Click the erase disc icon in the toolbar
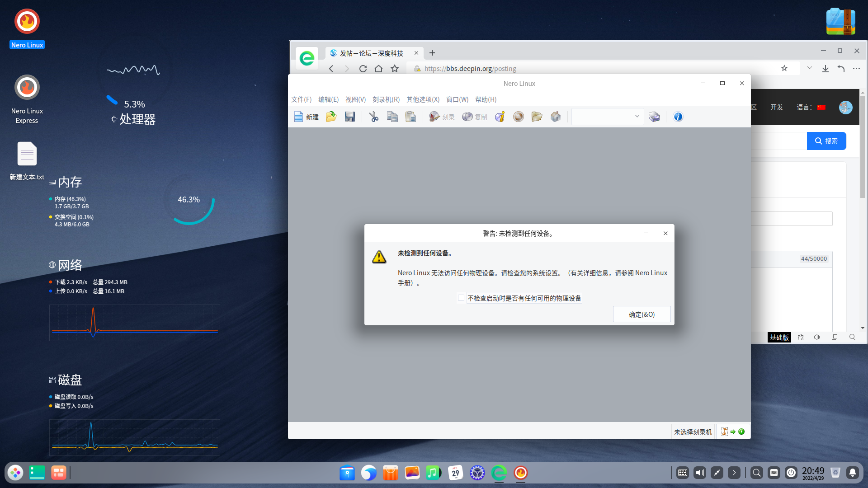868x488 pixels. pyautogui.click(x=519, y=117)
